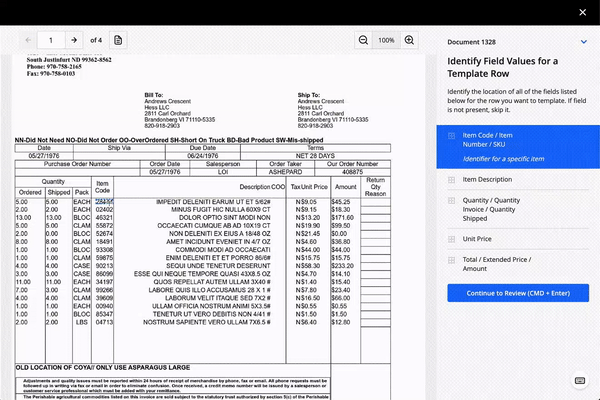Click the grid icon beside Quantity field

click(x=452, y=201)
